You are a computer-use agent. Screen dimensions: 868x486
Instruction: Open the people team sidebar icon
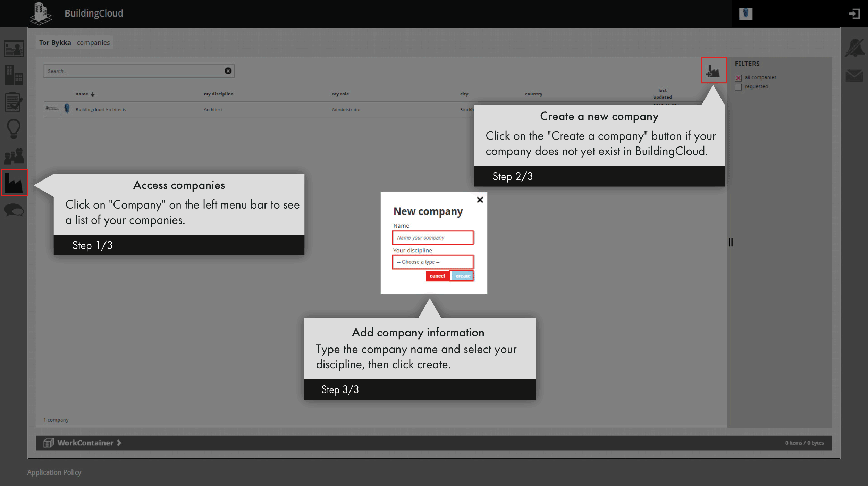click(14, 156)
